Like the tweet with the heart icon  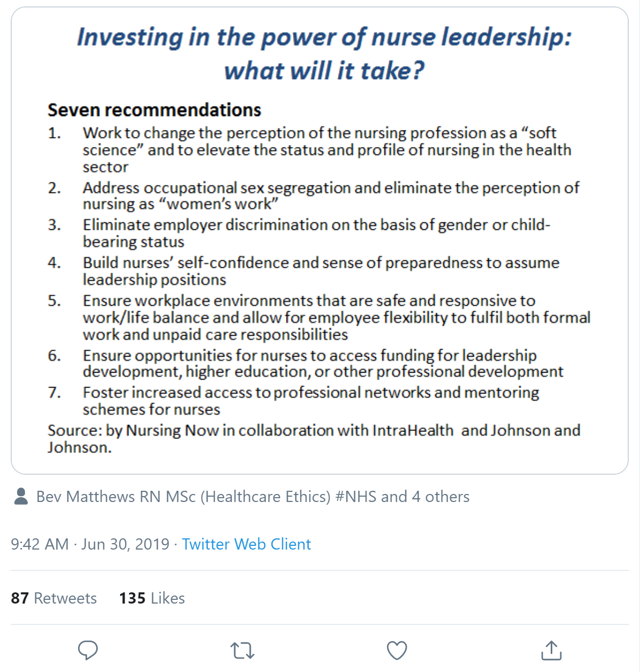pyautogui.click(x=397, y=650)
